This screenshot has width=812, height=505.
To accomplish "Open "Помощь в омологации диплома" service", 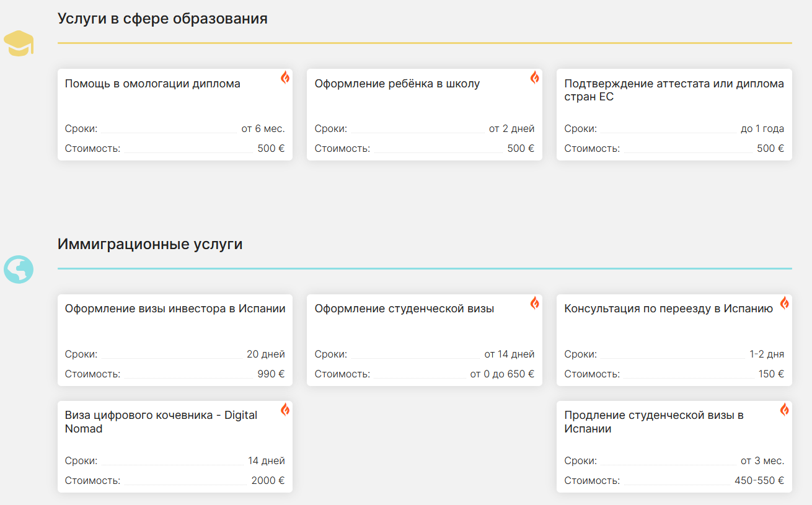I will pos(152,84).
